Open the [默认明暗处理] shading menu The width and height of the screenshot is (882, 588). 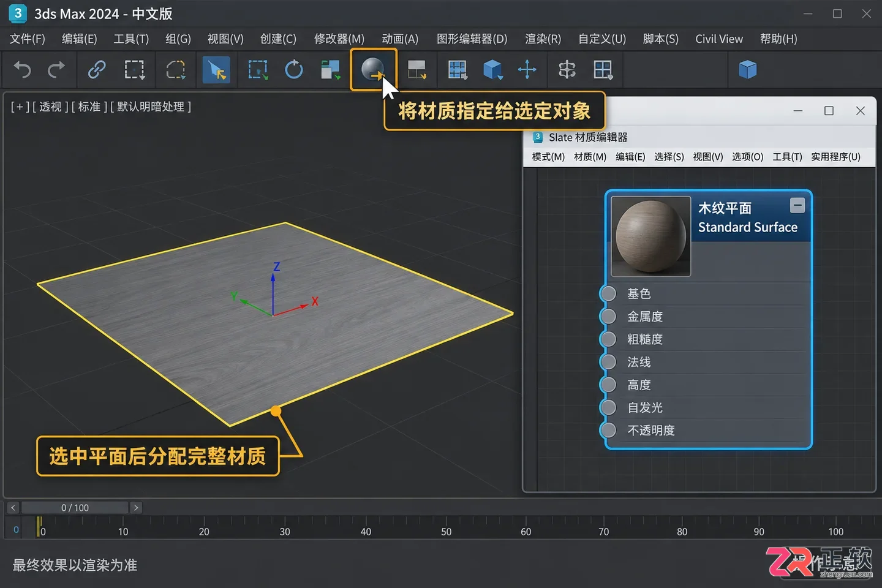coord(151,107)
